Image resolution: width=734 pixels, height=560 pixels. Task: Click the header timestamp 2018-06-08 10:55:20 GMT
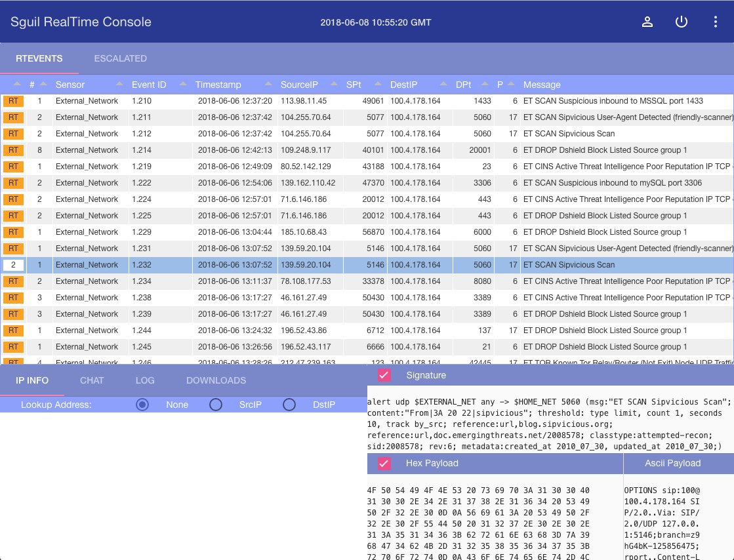pyautogui.click(x=375, y=22)
